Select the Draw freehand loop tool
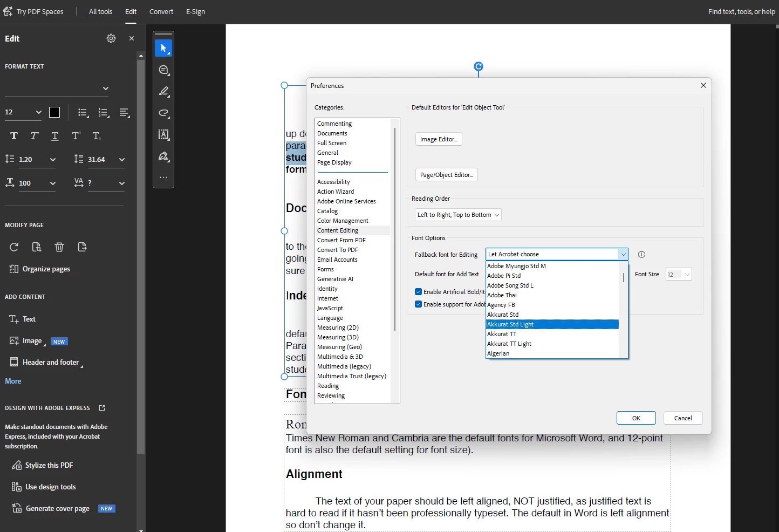This screenshot has height=532, width=779. (x=163, y=113)
